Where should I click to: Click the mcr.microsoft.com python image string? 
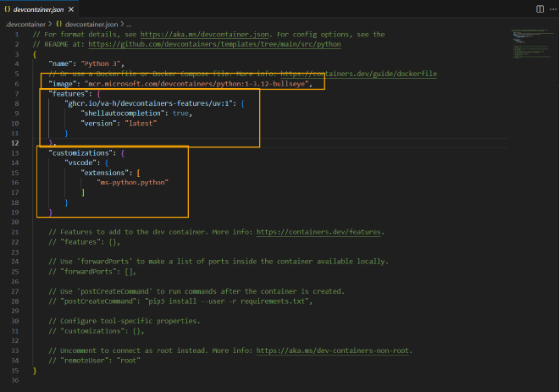pos(196,84)
